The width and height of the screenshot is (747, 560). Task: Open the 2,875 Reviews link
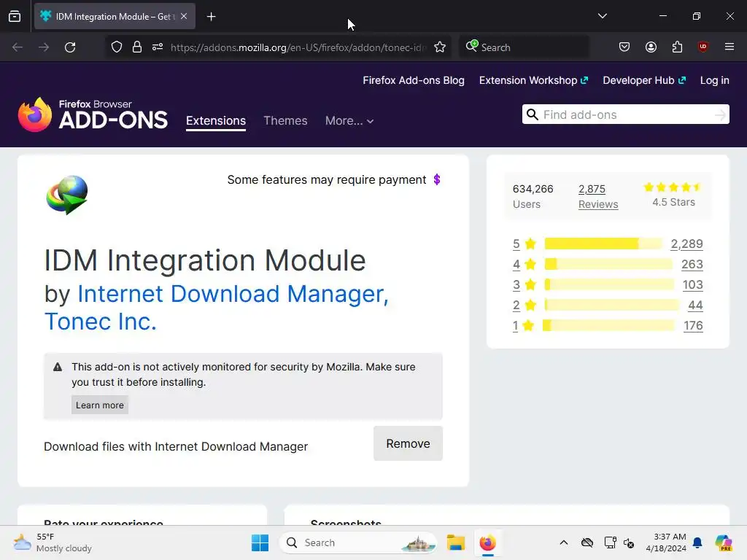pyautogui.click(x=598, y=196)
